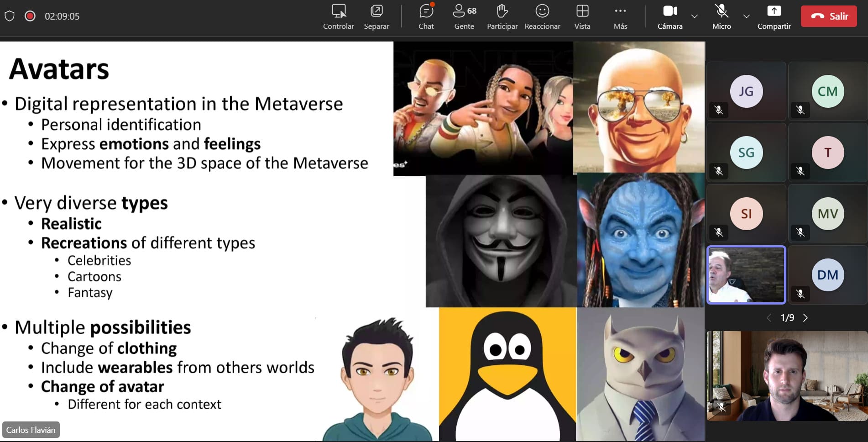Click the text 'Change of clothing'
The width and height of the screenshot is (868, 442).
109,348
